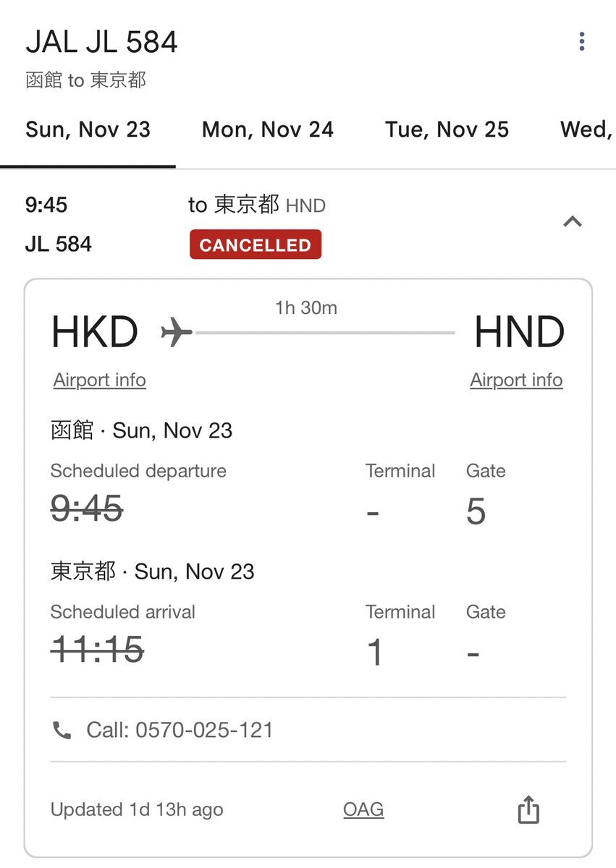The width and height of the screenshot is (616, 868).
Task: Switch to the Sun, Nov 23 tab
Action: click(88, 129)
